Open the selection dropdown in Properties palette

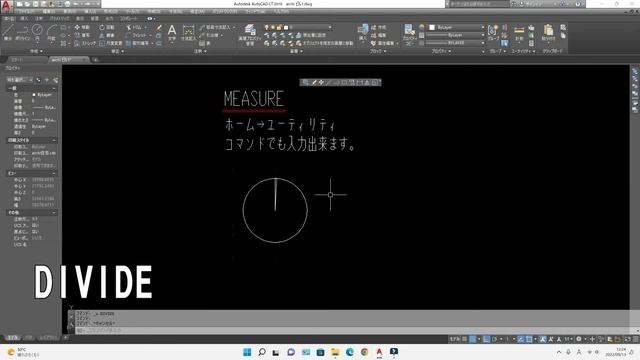point(19,80)
